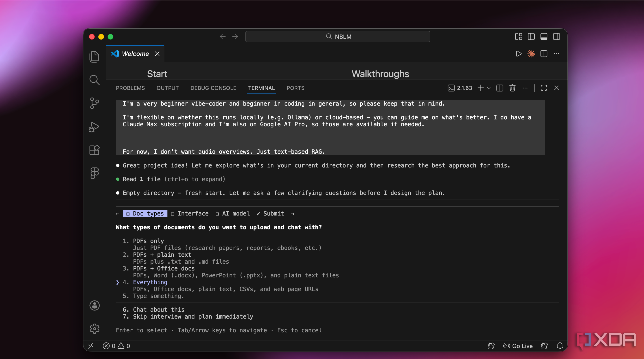Open errors and warnings count
Image resolution: width=644 pixels, height=359 pixels.
tap(117, 346)
